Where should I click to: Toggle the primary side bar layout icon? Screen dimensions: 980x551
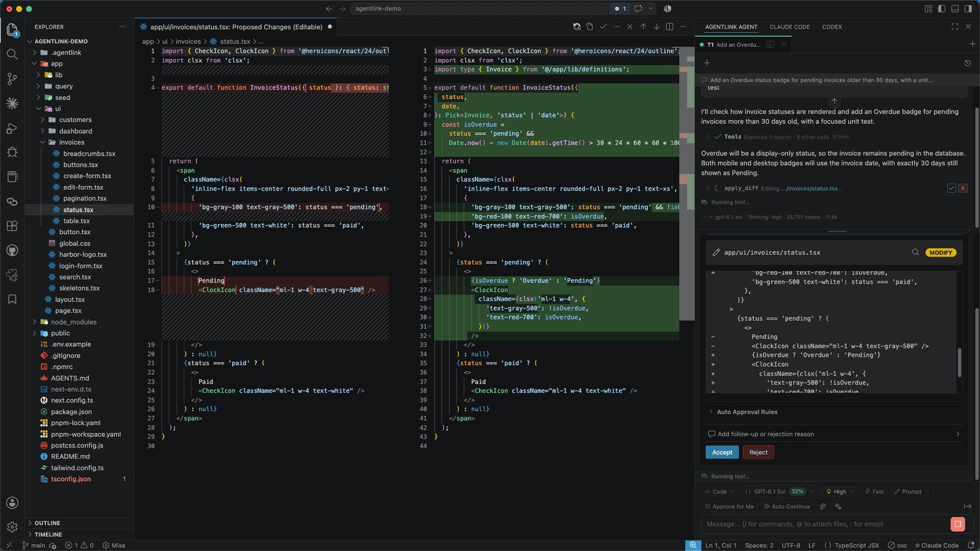[942, 9]
